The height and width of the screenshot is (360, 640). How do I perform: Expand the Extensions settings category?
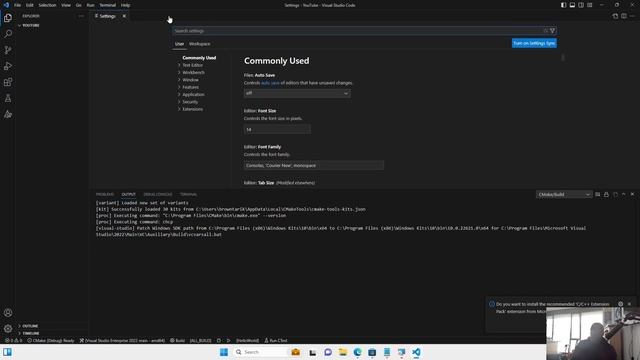tap(192, 109)
